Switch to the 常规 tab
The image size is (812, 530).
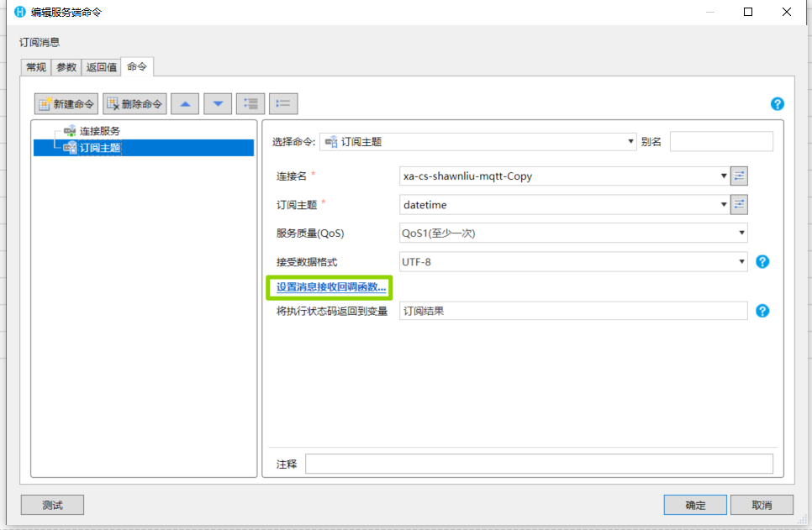[36, 67]
